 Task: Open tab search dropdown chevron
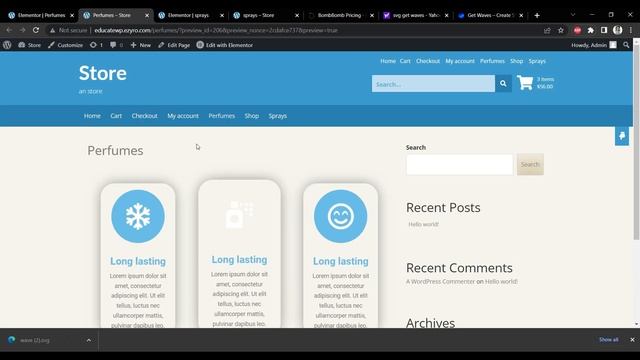pos(573,15)
